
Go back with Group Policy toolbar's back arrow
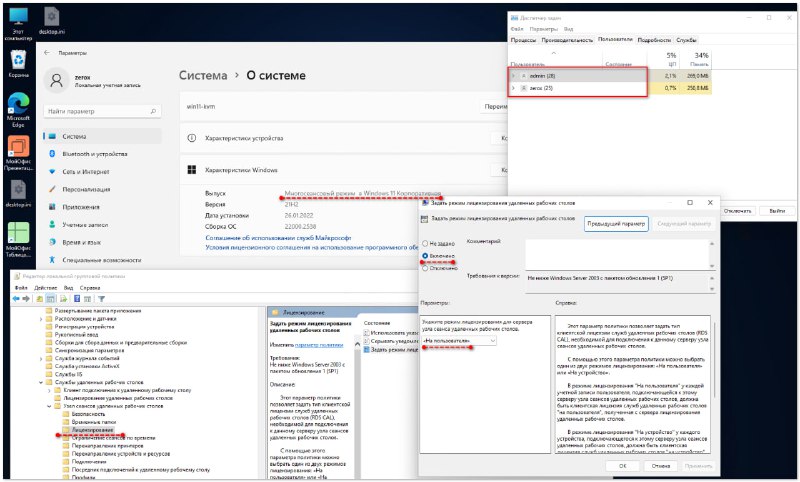pyautogui.click(x=16, y=299)
